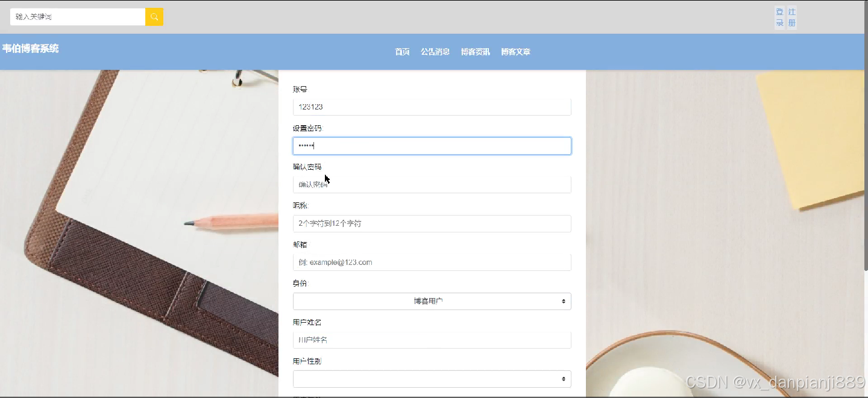Focus the keyword search box
Viewport: 868px width, 398px height.
[78, 17]
